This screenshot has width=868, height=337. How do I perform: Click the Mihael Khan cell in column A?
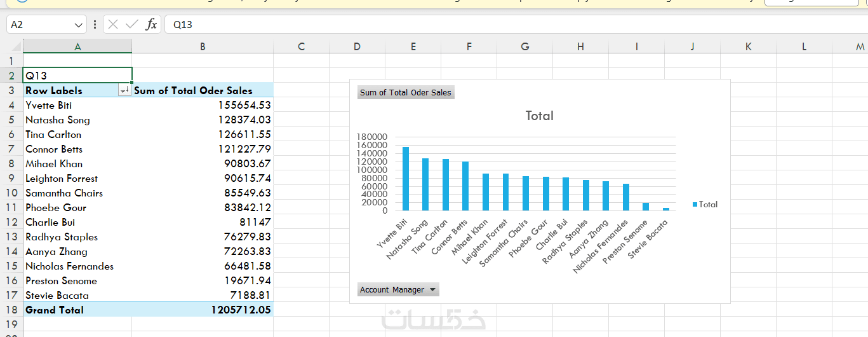click(x=77, y=163)
